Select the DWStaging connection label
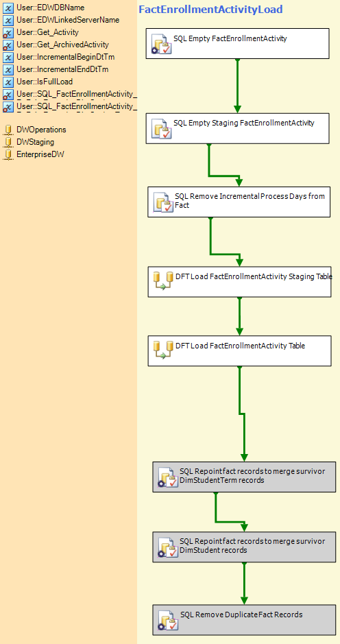Image resolution: width=340 pixels, height=644 pixels. [36, 142]
